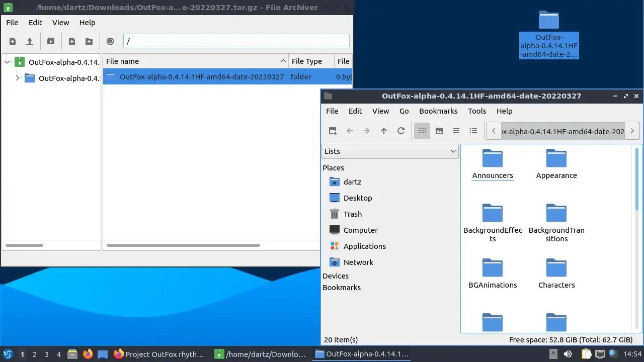Open an archive via the upload-arrow toolbar icon
The width and height of the screenshot is (644, 362).
coord(30,41)
